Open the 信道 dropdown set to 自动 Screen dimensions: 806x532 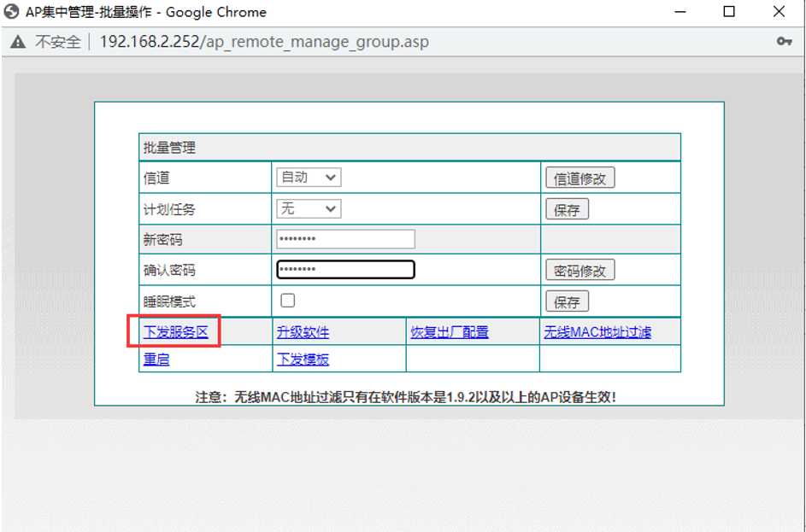pos(309,178)
